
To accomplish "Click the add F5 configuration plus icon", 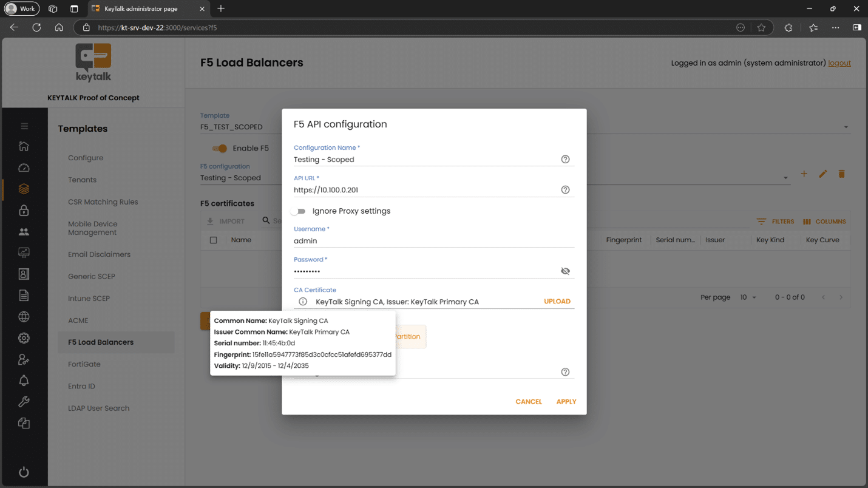I will (804, 174).
